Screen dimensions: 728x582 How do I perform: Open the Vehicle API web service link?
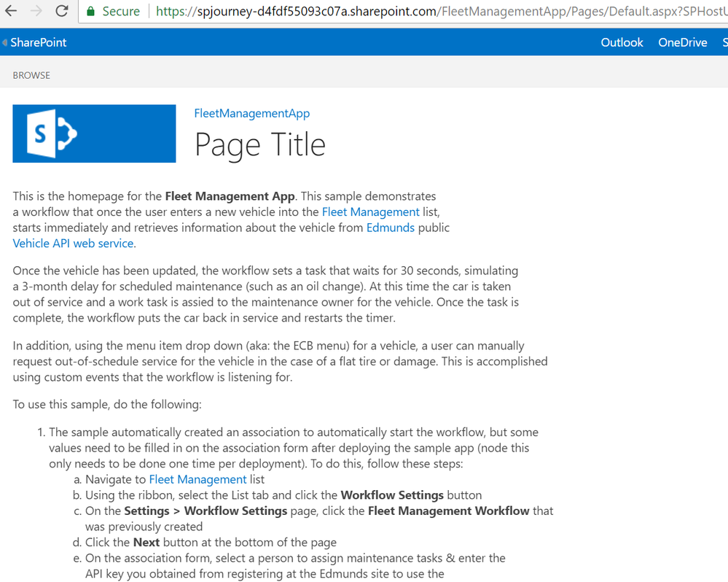(74, 244)
